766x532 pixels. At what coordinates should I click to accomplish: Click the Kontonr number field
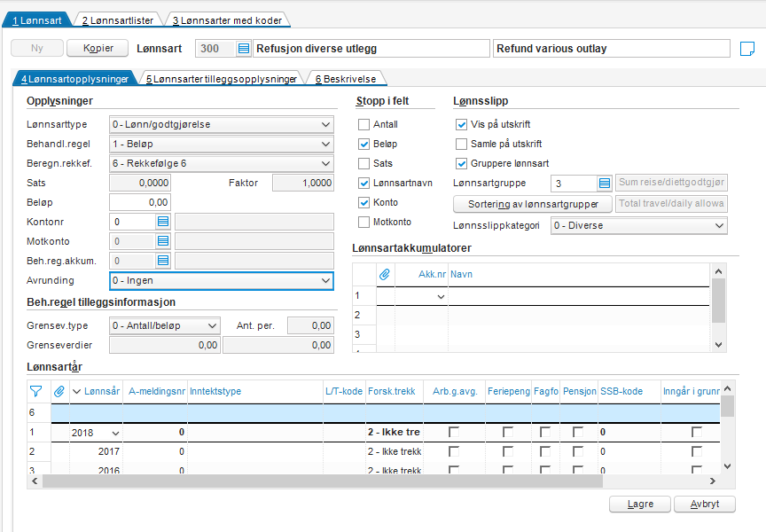tap(133, 222)
